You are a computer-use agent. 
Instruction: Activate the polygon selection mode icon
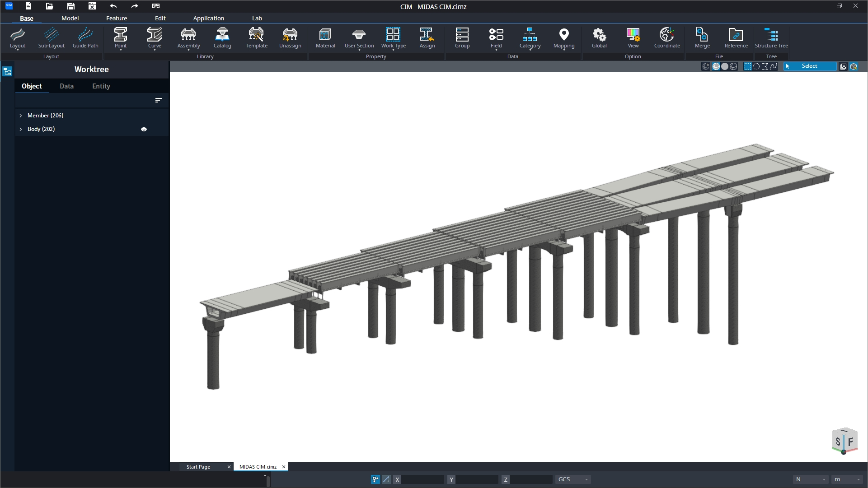tap(764, 66)
